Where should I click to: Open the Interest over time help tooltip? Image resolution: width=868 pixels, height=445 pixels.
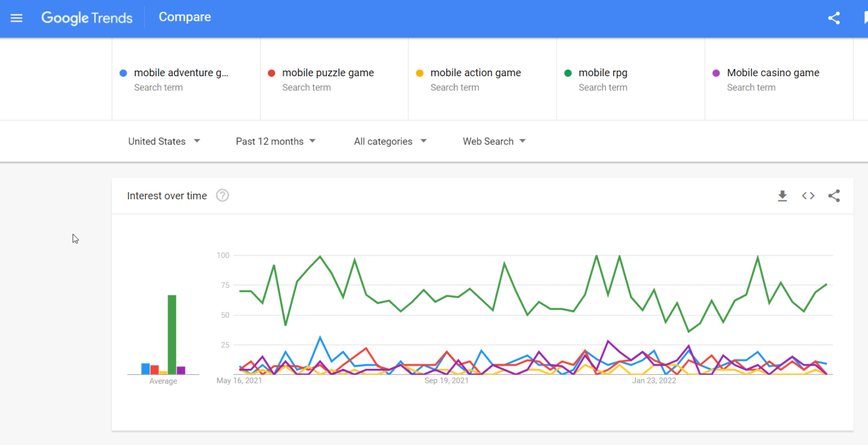(x=222, y=195)
